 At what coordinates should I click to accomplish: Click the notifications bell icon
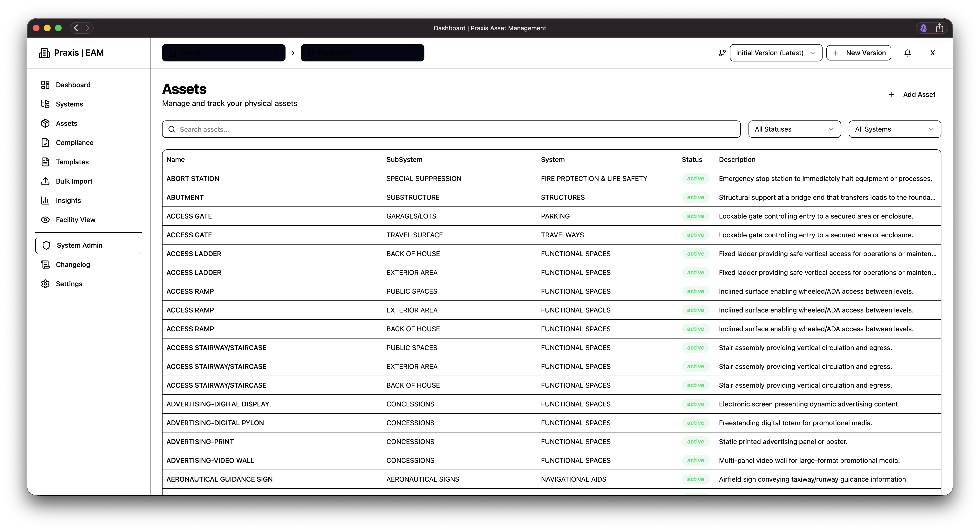tap(907, 53)
